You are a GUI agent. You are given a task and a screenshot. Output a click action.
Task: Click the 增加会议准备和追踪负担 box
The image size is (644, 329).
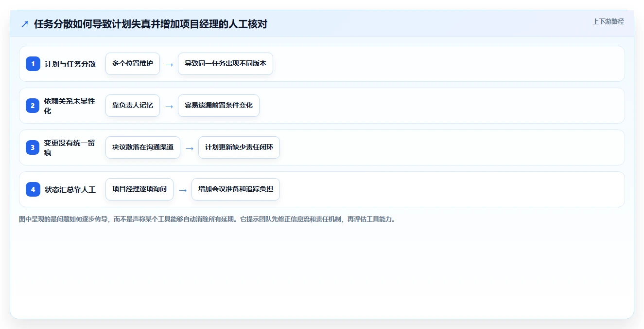(x=236, y=189)
